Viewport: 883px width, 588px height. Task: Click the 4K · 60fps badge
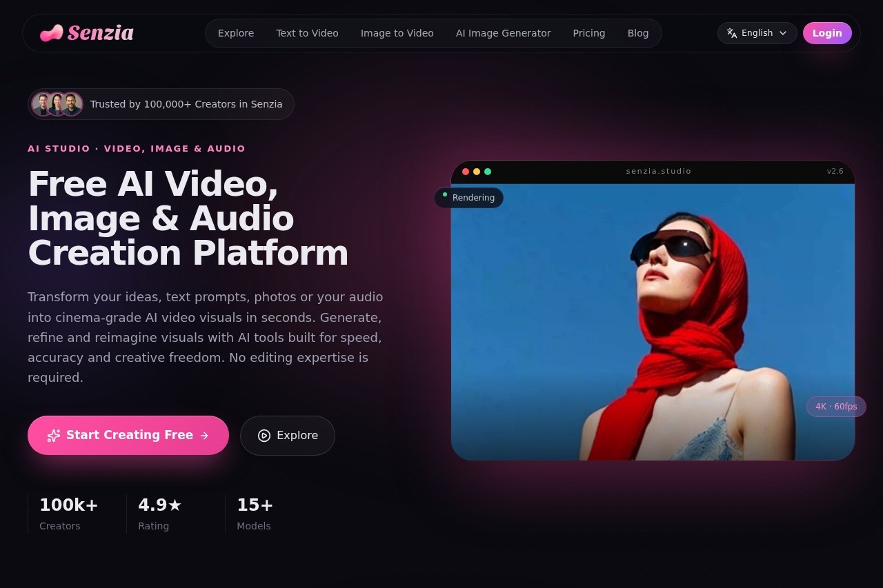pos(836,407)
